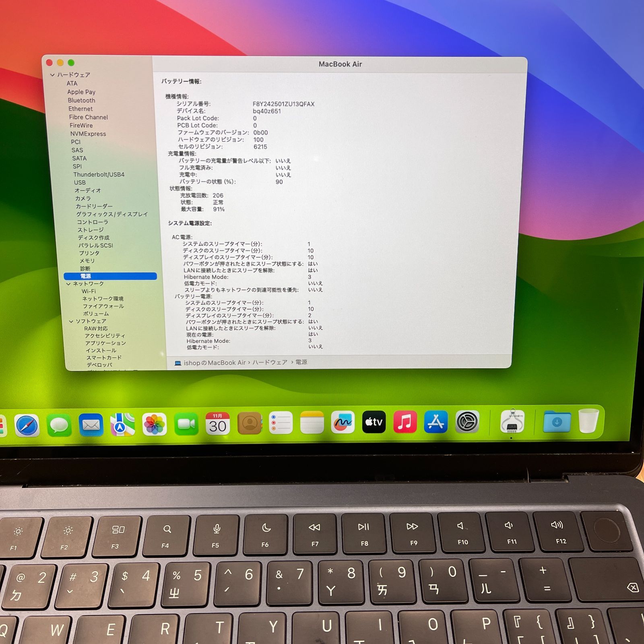Collapse the ハードウェア section
The width and height of the screenshot is (644, 644).
coord(52,75)
